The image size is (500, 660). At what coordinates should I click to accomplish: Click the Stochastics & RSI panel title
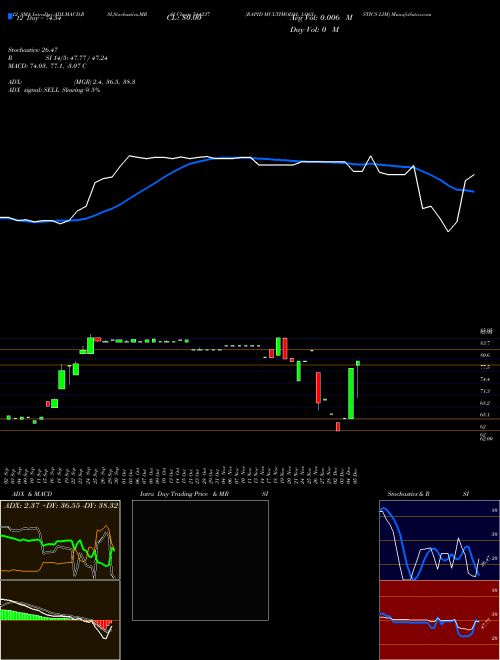click(428, 494)
